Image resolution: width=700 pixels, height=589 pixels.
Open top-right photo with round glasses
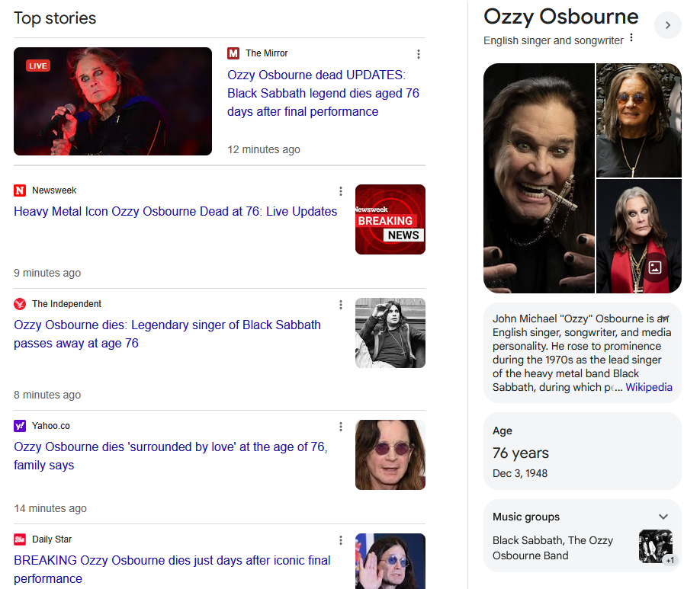[639, 120]
